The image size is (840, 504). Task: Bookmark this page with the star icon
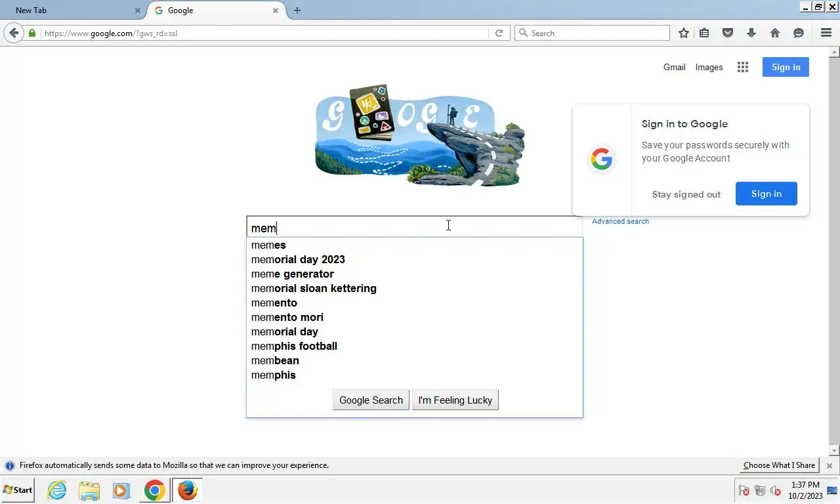pos(684,33)
